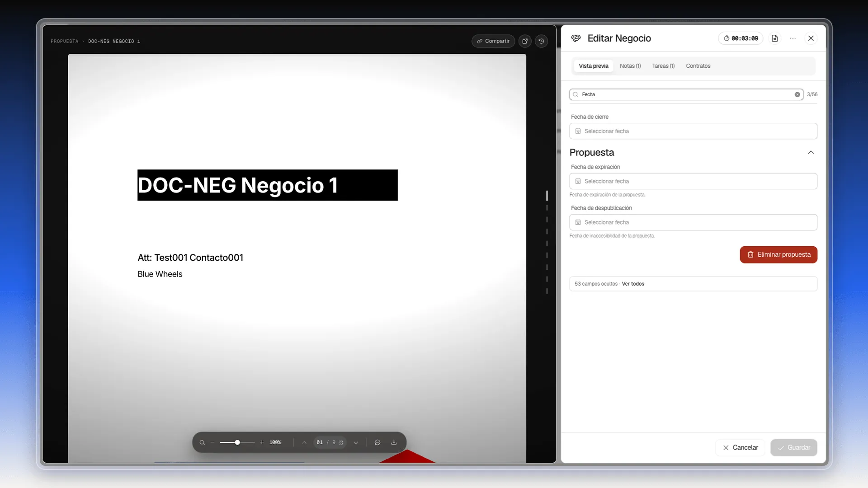Viewport: 868px width, 488px height.
Task: Zoom out with the minus icon
Action: pyautogui.click(x=212, y=443)
